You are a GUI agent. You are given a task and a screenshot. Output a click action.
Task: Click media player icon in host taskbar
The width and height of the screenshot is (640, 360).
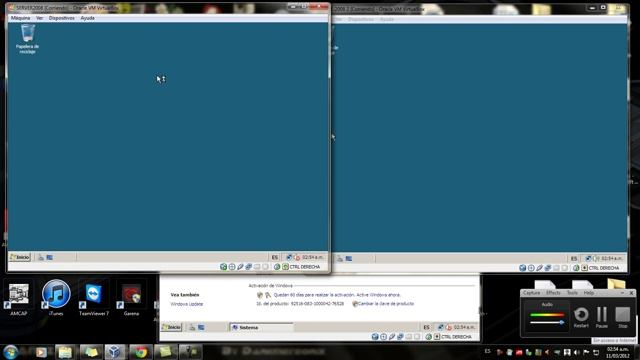tap(41, 352)
